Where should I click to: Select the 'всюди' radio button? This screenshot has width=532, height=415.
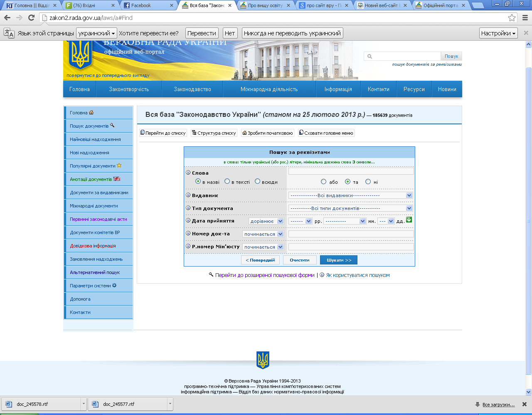(257, 181)
